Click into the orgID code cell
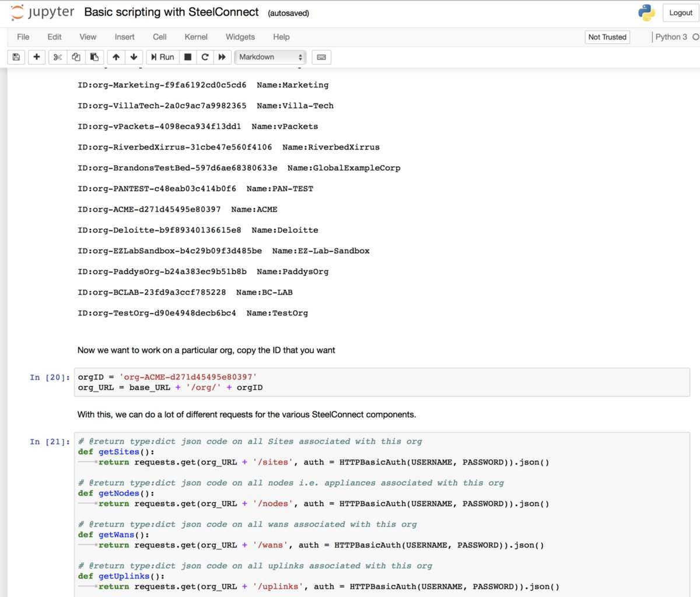This screenshot has width=700, height=597. point(382,382)
